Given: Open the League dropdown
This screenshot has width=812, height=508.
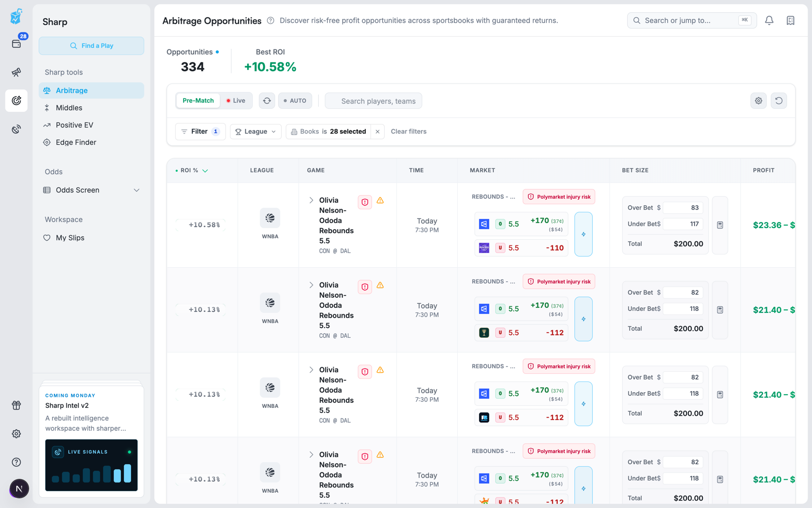Looking at the screenshot, I should [256, 132].
